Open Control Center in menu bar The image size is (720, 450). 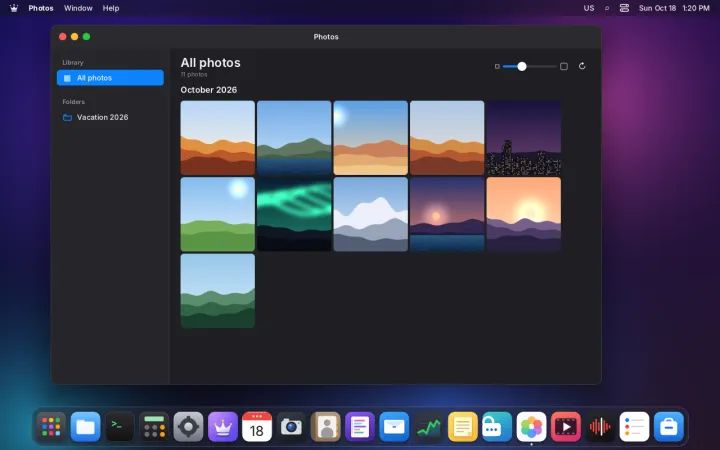click(624, 8)
